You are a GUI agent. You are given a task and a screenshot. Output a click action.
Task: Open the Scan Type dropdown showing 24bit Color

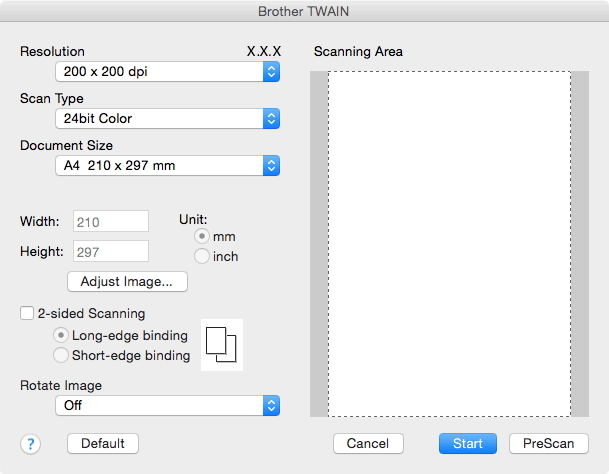pyautogui.click(x=167, y=118)
